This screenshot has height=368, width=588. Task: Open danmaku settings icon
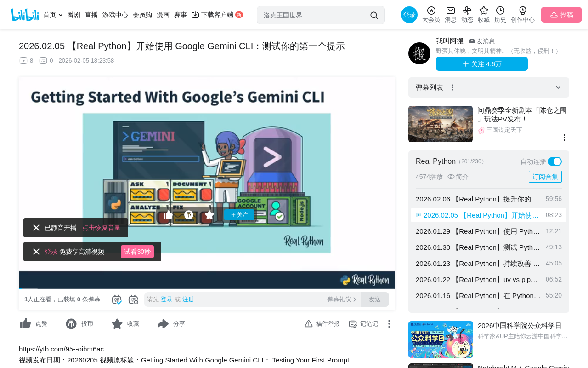coord(133,299)
